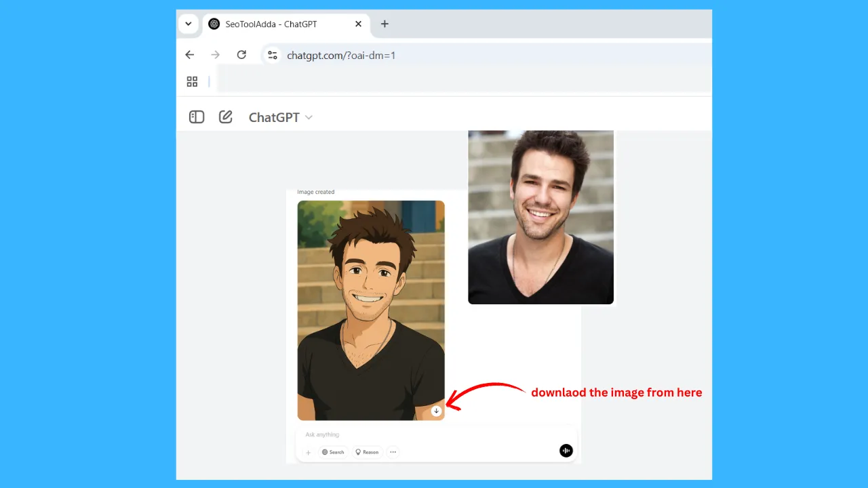This screenshot has width=868, height=488.
Task: Open a new chat with the compose icon
Action: 225,117
